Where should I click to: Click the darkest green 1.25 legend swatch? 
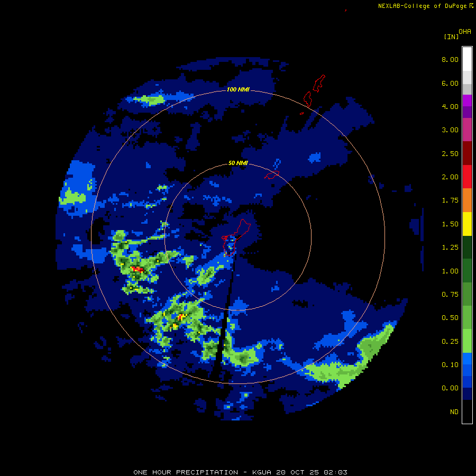tap(467, 247)
